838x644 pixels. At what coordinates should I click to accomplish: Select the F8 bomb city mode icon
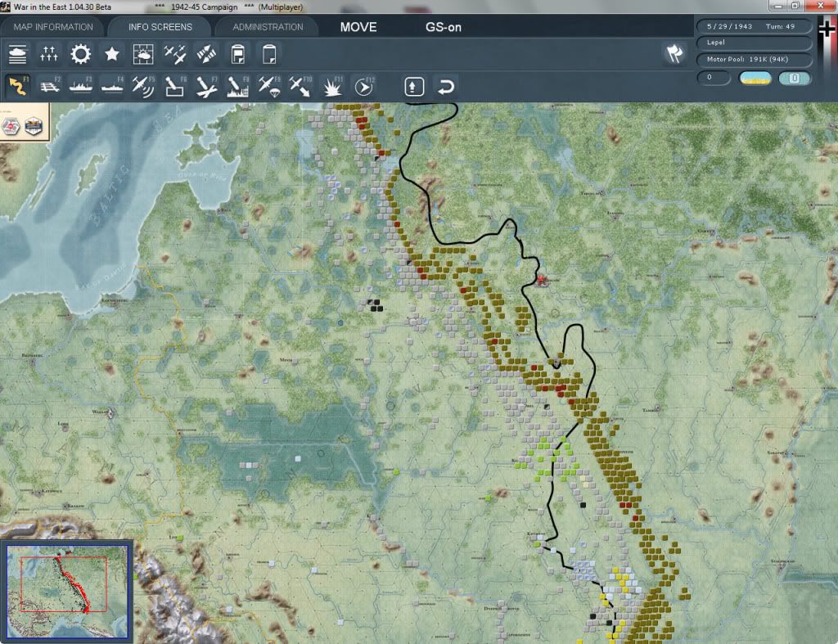238,86
